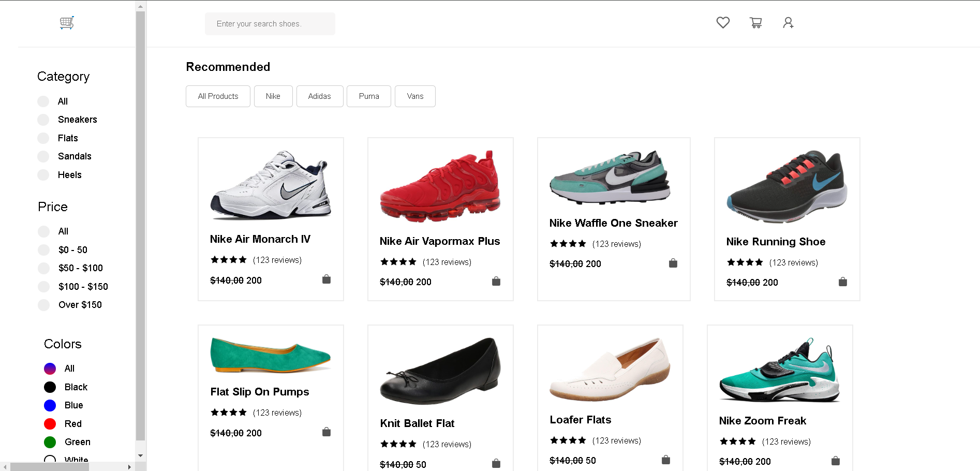980x471 pixels.
Task: Add Nike Running Shoe to bag
Action: (843, 282)
